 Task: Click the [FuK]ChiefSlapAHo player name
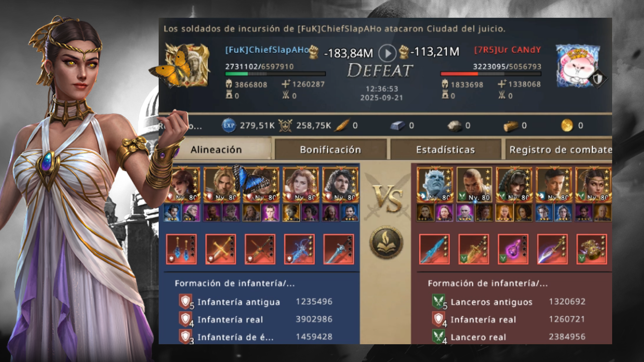click(267, 50)
